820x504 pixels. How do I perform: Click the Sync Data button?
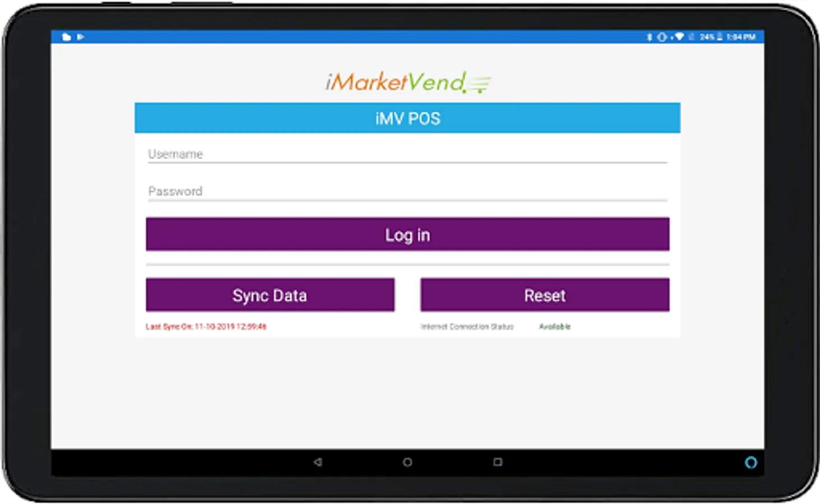tap(270, 295)
